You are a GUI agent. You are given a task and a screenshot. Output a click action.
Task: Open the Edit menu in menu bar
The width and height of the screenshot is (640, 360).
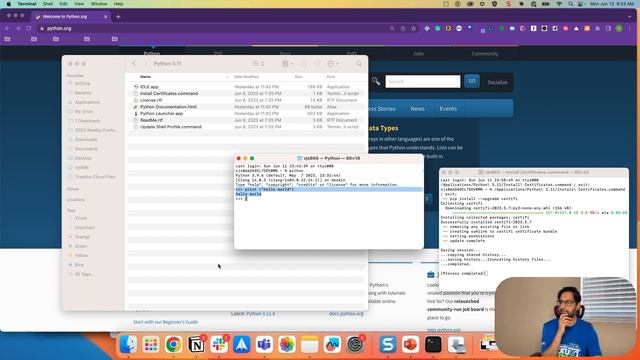64,4
